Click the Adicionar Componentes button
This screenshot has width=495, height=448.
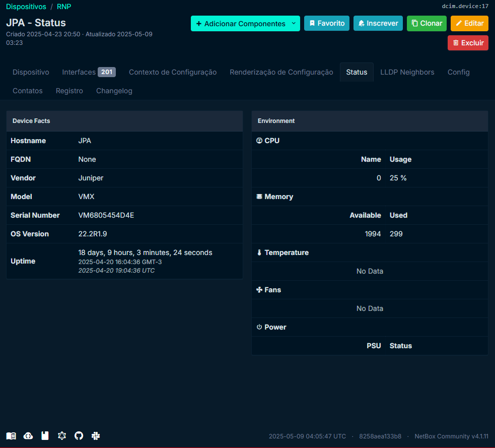click(x=240, y=24)
